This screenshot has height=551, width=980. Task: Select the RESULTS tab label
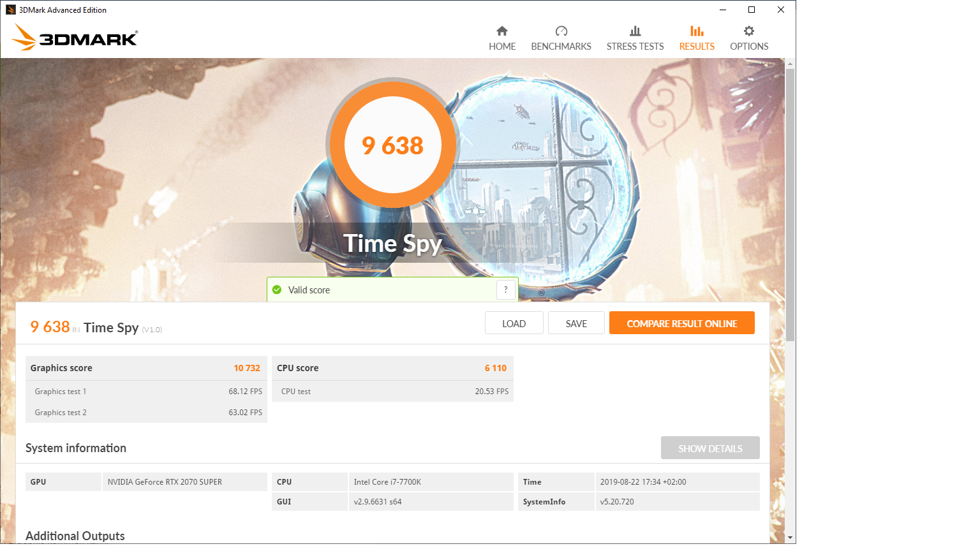[x=697, y=47]
